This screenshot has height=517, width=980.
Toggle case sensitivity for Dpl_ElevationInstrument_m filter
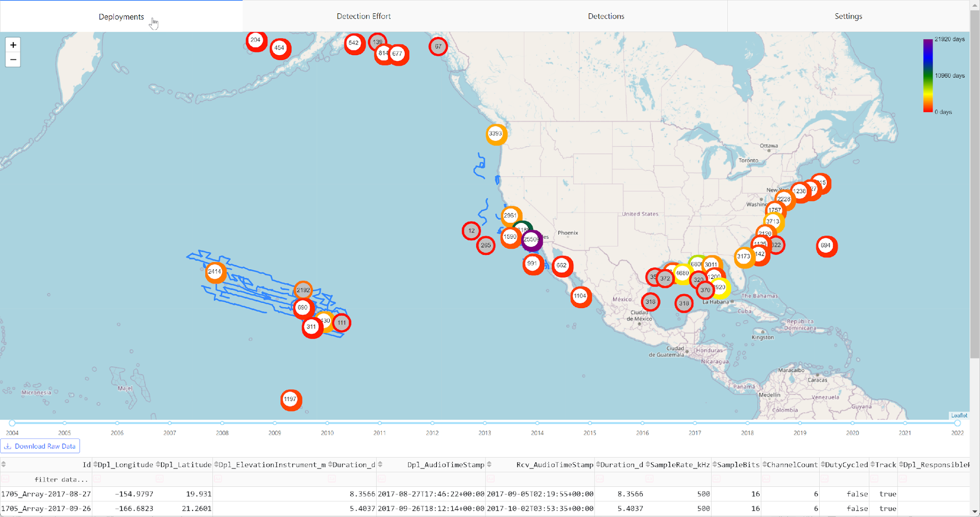218,479
